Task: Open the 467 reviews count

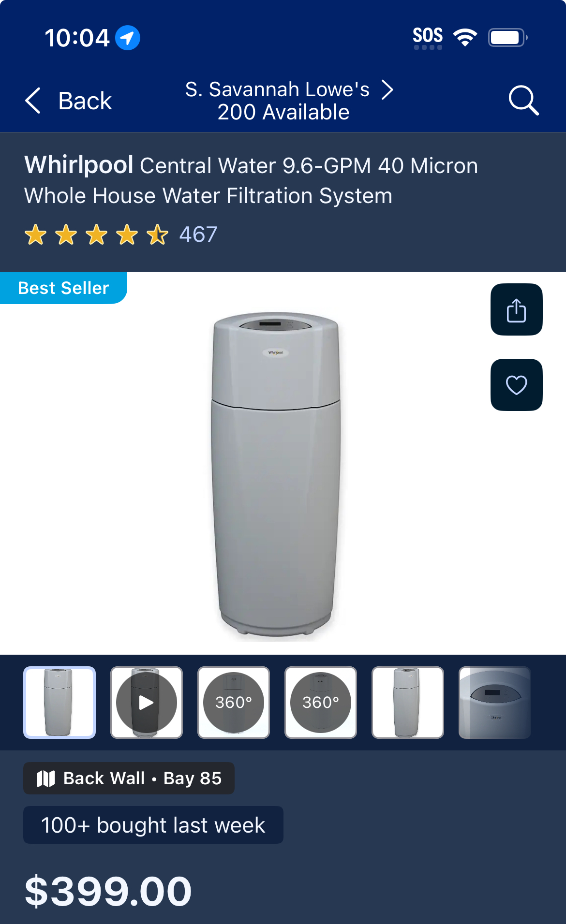Action: coord(198,235)
